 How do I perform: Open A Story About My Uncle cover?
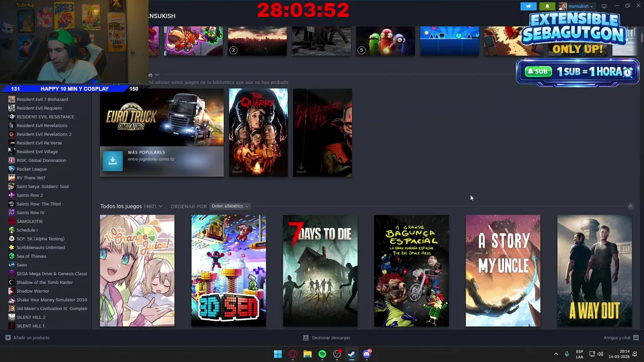point(503,271)
